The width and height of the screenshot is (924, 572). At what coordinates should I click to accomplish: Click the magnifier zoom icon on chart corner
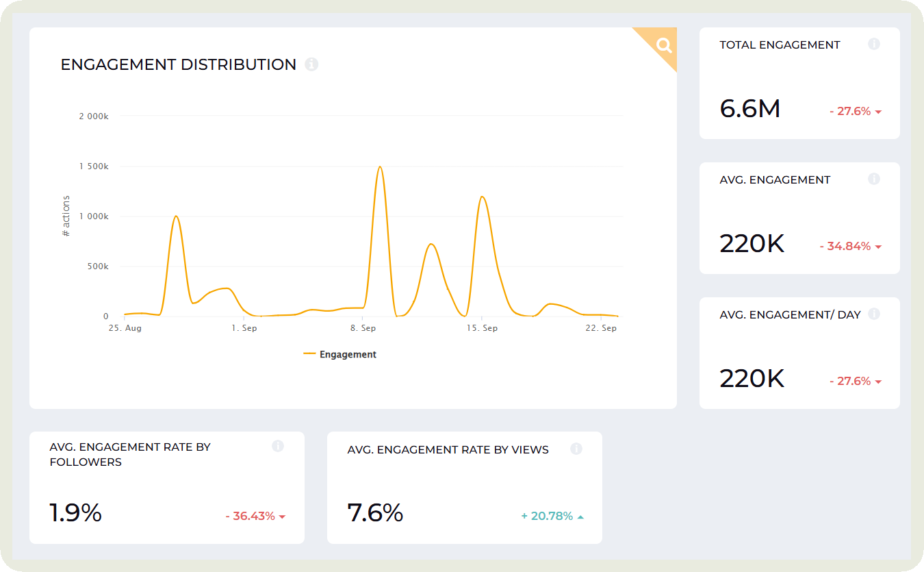[x=663, y=46]
